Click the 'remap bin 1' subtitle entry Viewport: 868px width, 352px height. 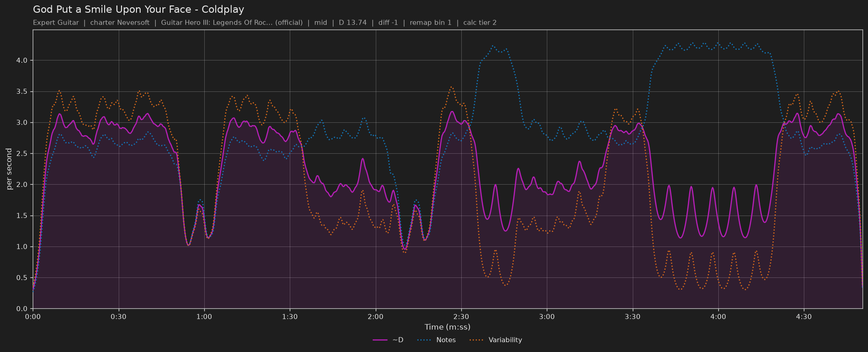pos(430,23)
